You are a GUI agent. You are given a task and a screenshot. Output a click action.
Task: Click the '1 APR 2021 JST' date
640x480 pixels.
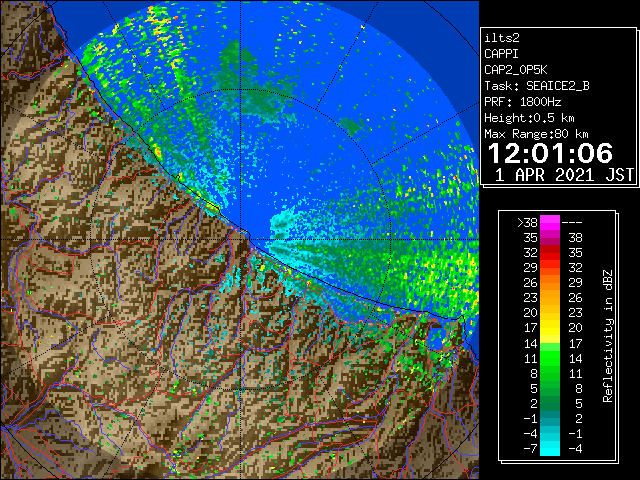pyautogui.click(x=564, y=175)
